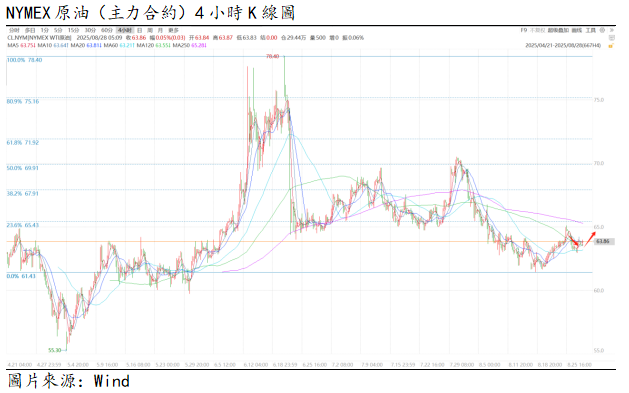The width and height of the screenshot is (629, 393).
Task: Click the MA60 63.21 indicator label
Action: pyautogui.click(x=119, y=46)
